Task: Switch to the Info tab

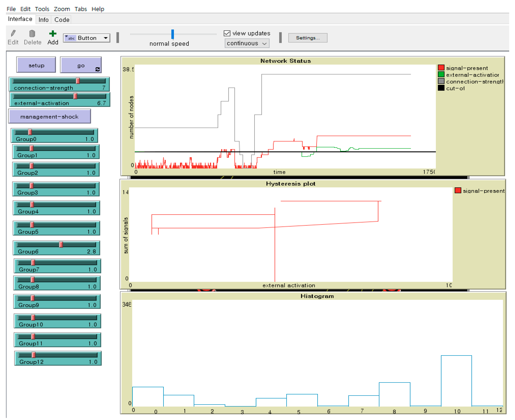Action: pos(43,20)
